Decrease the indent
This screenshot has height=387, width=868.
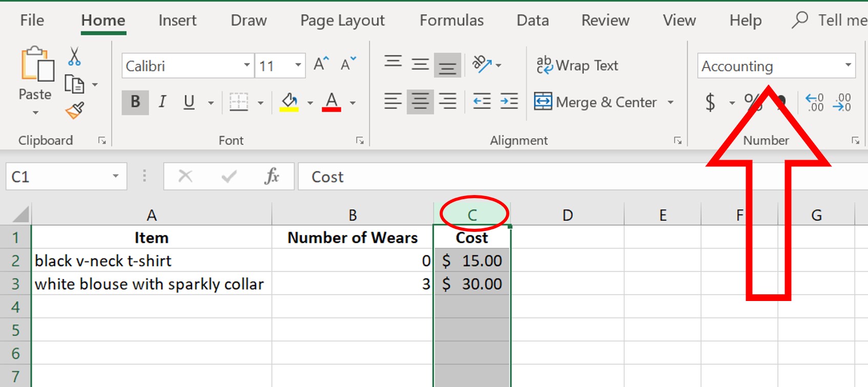(482, 101)
